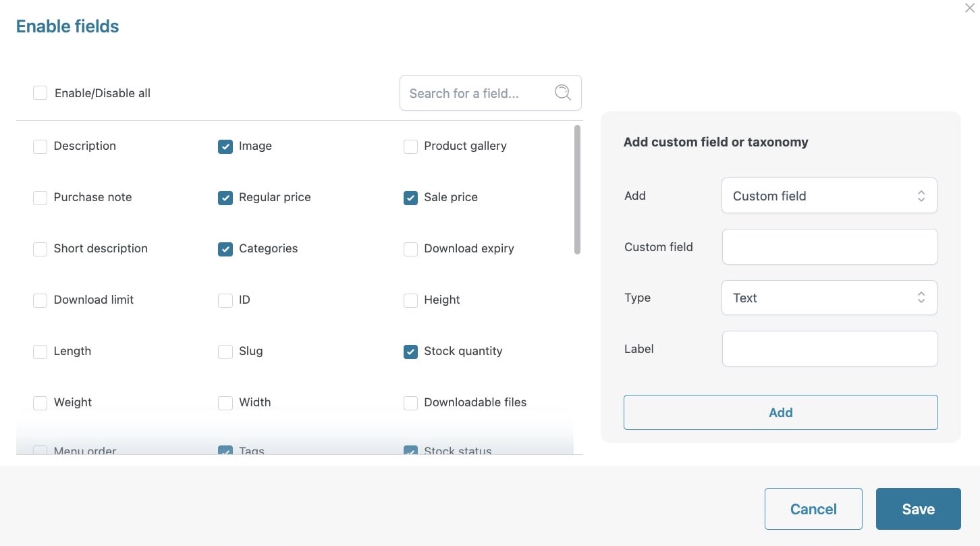Viewport: 980px width, 546px height.
Task: Uncheck the Sale price field
Action: tap(410, 198)
